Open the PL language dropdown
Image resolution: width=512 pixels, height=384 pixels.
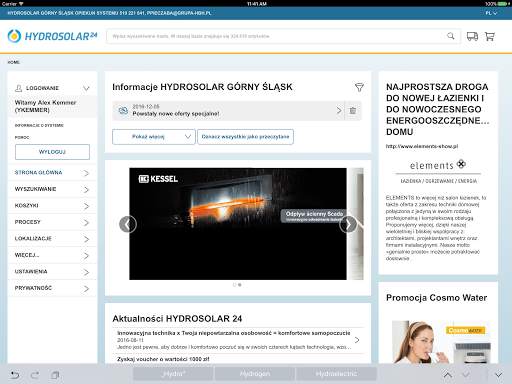pyautogui.click(x=491, y=13)
